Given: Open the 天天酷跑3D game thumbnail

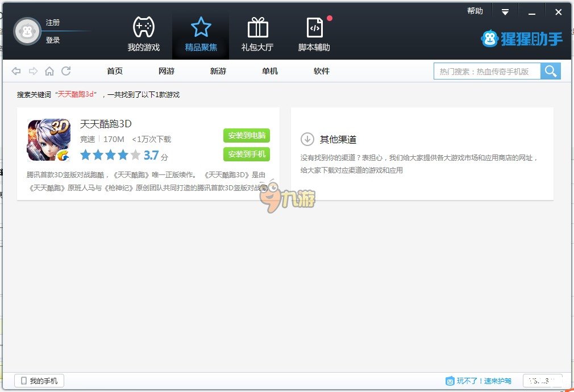Looking at the screenshot, I should [x=49, y=140].
